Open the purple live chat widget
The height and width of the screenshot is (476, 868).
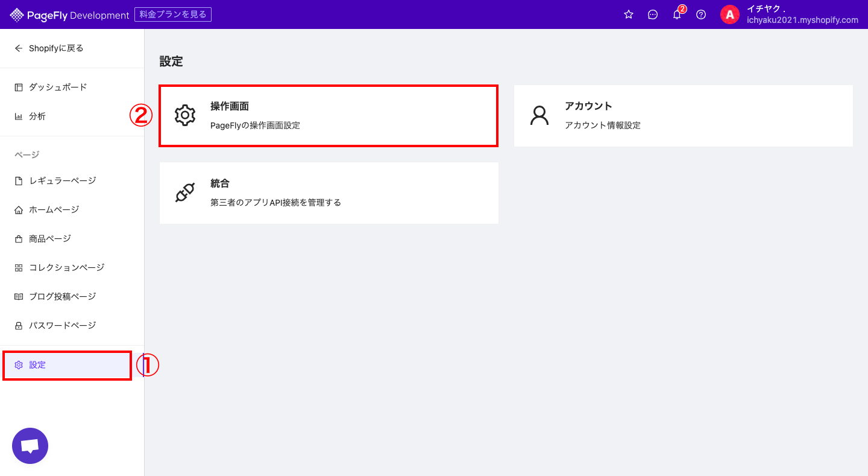(x=30, y=446)
